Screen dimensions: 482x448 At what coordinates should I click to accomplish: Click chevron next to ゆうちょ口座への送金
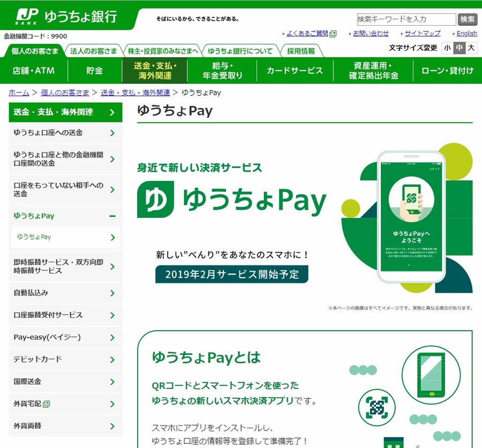pyautogui.click(x=112, y=133)
